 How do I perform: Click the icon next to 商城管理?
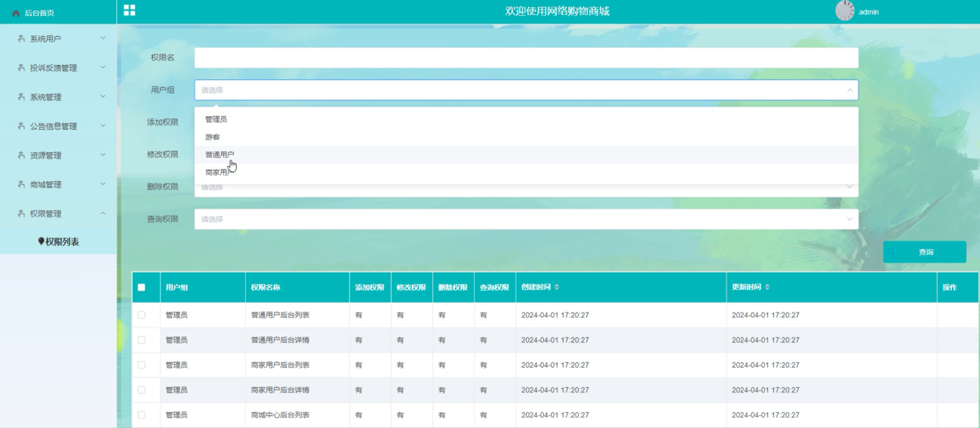(21, 184)
